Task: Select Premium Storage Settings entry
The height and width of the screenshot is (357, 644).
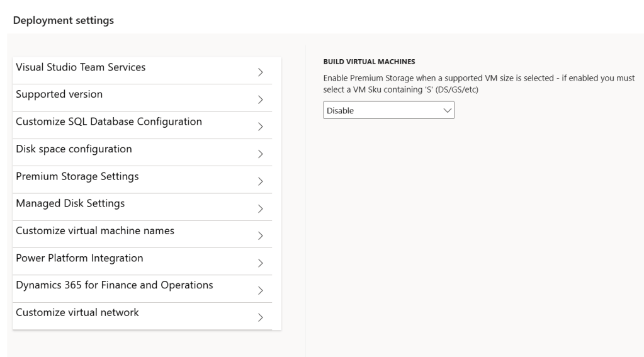Action: pos(77,176)
